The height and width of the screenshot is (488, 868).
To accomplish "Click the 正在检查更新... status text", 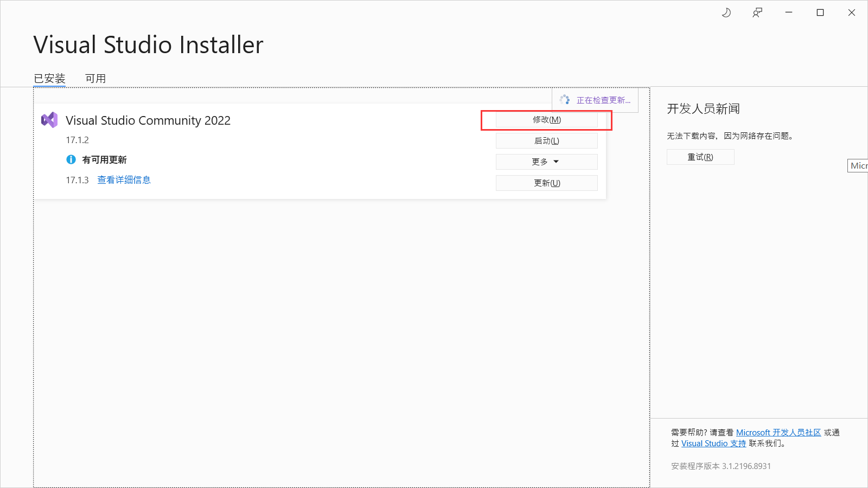I will click(x=603, y=100).
